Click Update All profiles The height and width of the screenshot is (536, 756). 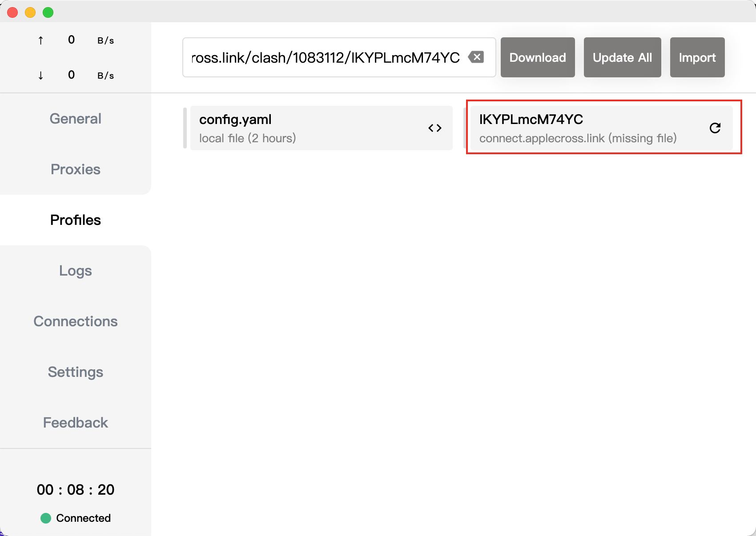pyautogui.click(x=622, y=57)
